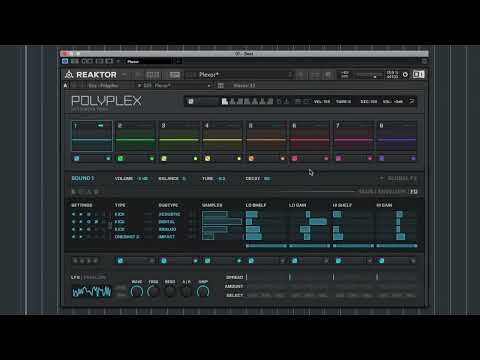Viewport: 480px width, 360px height.
Task: Click the SOUND 1 label
Action: click(83, 178)
